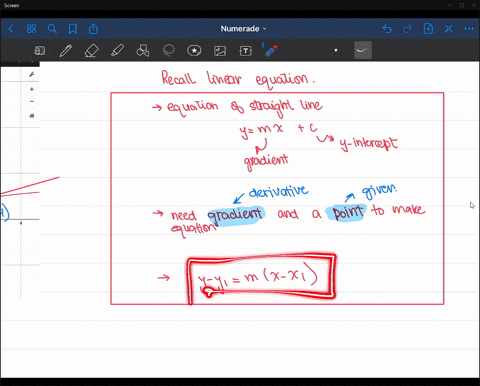Choose the small dot pointer style
The width and height of the screenshot is (480, 386).
coord(336,50)
